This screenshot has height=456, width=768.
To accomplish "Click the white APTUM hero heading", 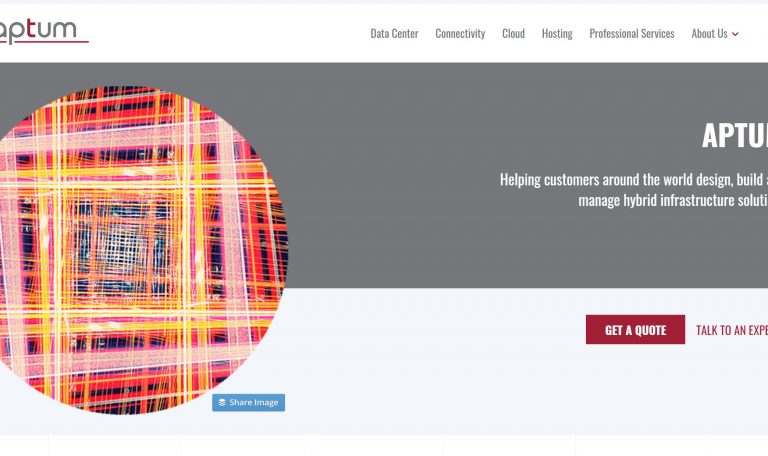I will [734, 135].
